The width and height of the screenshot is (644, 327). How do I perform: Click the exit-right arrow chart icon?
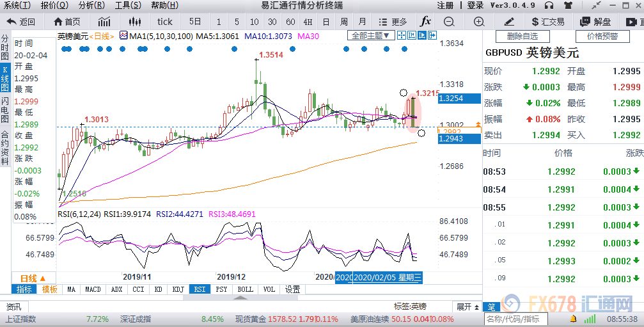coord(432,36)
